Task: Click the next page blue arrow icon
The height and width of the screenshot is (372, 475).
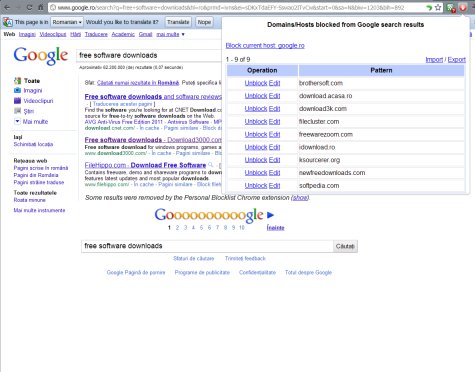Action: click(x=270, y=215)
